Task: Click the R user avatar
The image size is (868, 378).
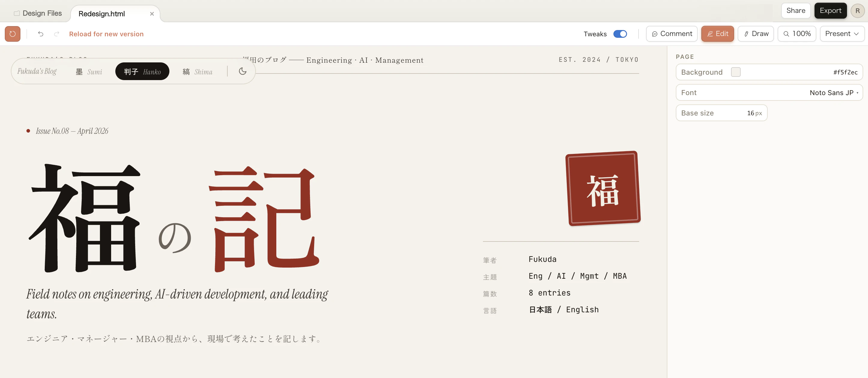Action: click(857, 11)
